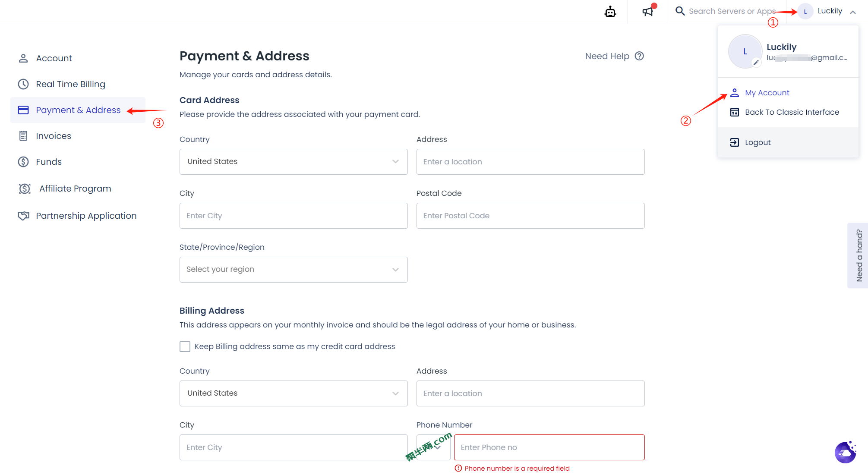Click the gmail email in profile card
868x475 pixels.
[x=807, y=58]
